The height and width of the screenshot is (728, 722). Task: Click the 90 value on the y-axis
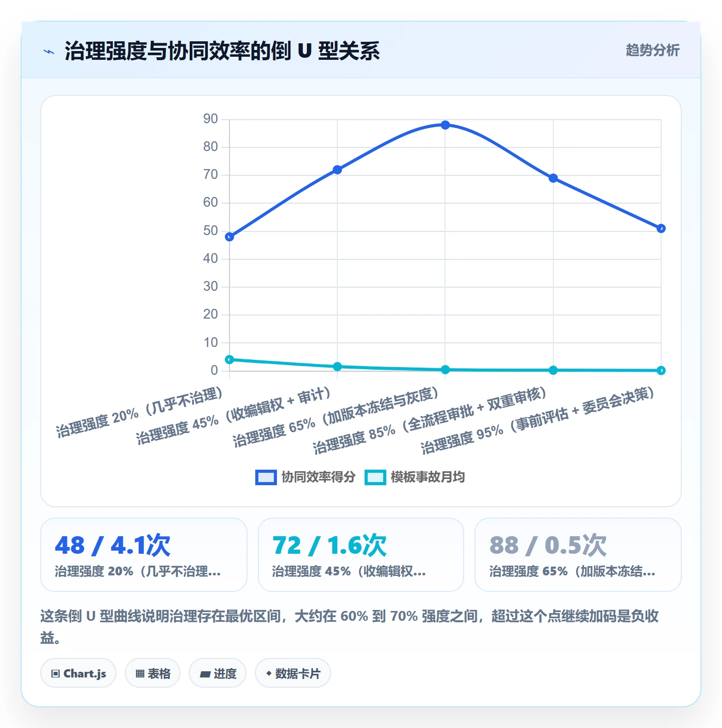click(x=210, y=119)
